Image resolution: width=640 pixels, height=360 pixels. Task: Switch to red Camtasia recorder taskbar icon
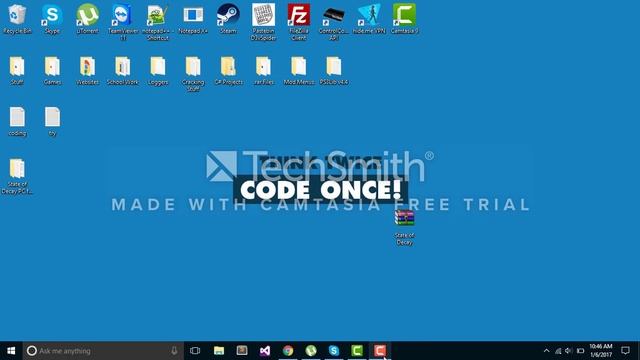380,351
